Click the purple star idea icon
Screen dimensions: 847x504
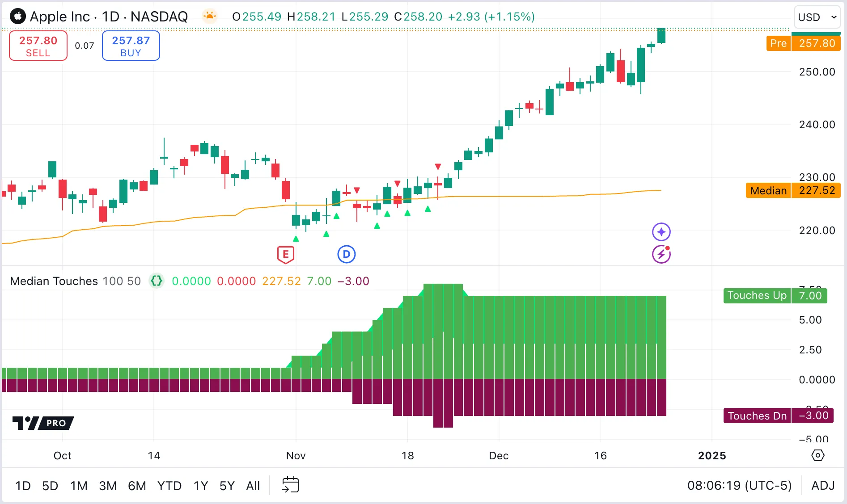pyautogui.click(x=661, y=232)
